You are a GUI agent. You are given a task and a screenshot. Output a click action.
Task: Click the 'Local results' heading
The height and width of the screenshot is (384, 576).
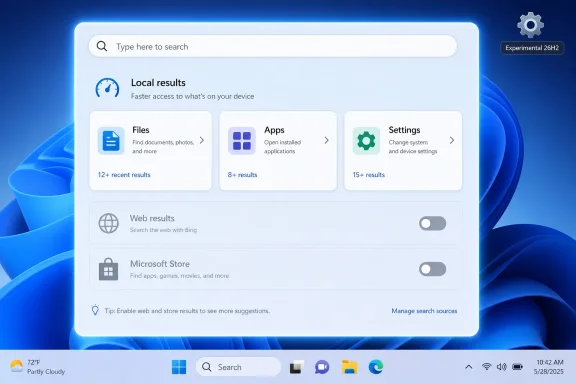(158, 83)
